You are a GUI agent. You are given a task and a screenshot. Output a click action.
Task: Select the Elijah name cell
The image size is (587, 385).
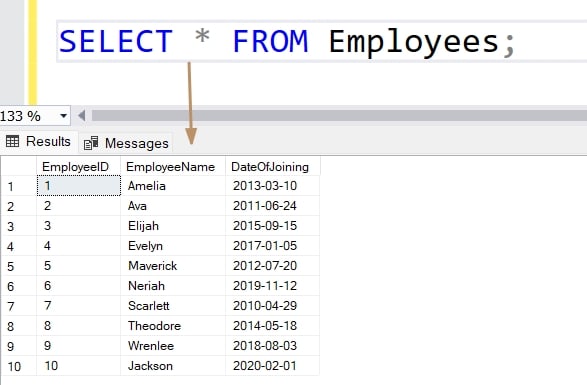click(173, 226)
